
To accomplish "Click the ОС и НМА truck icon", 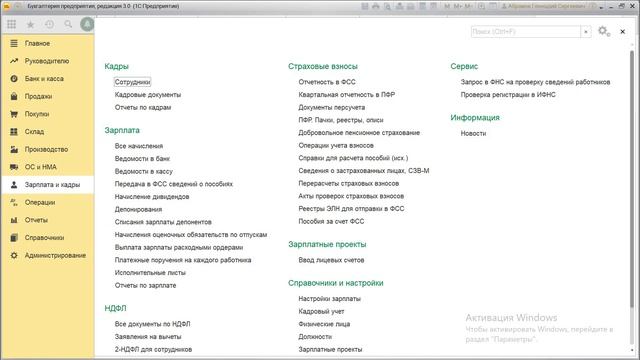I will pyautogui.click(x=14, y=167).
